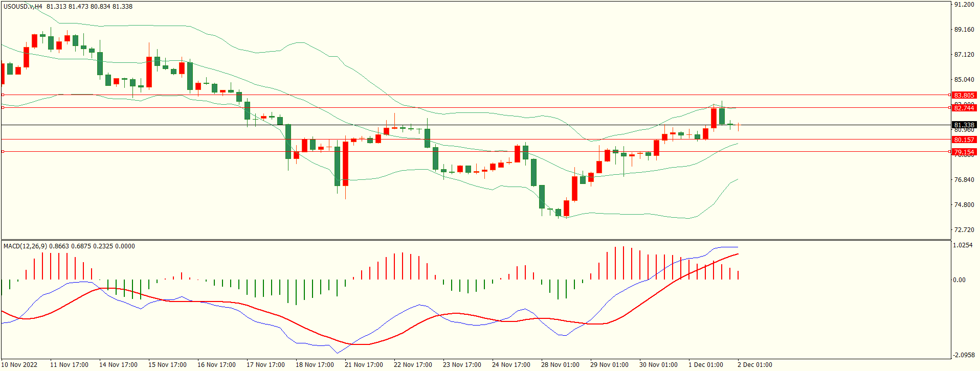Select left anchor of the 82.744 line

(x=3, y=108)
